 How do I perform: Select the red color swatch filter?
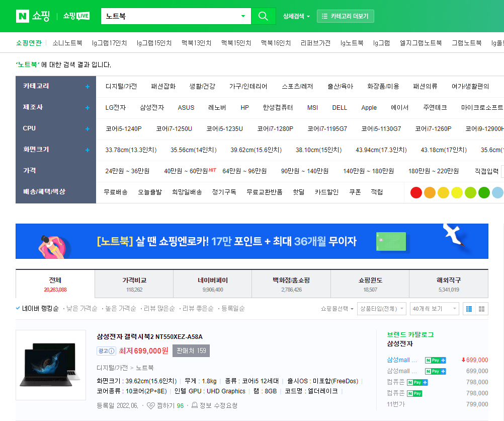[416, 192]
